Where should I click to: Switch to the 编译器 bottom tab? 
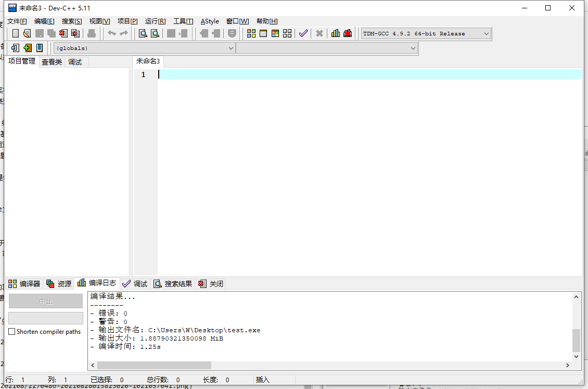[24, 284]
